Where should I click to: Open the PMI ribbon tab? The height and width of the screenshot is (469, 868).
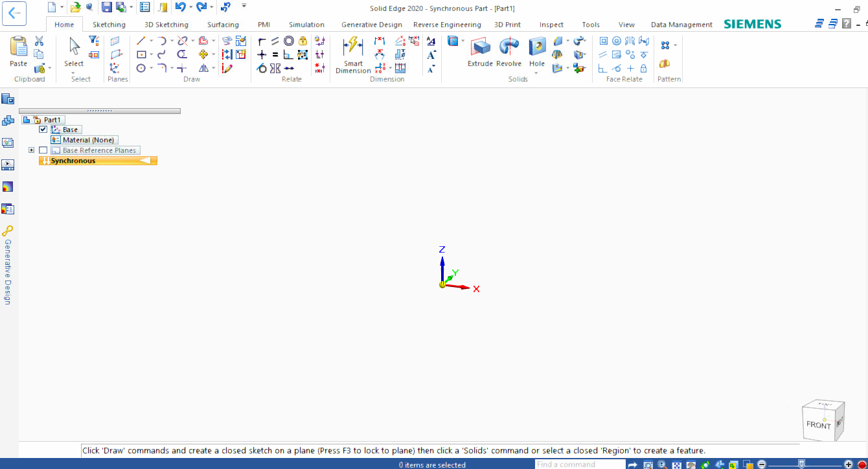pos(264,25)
